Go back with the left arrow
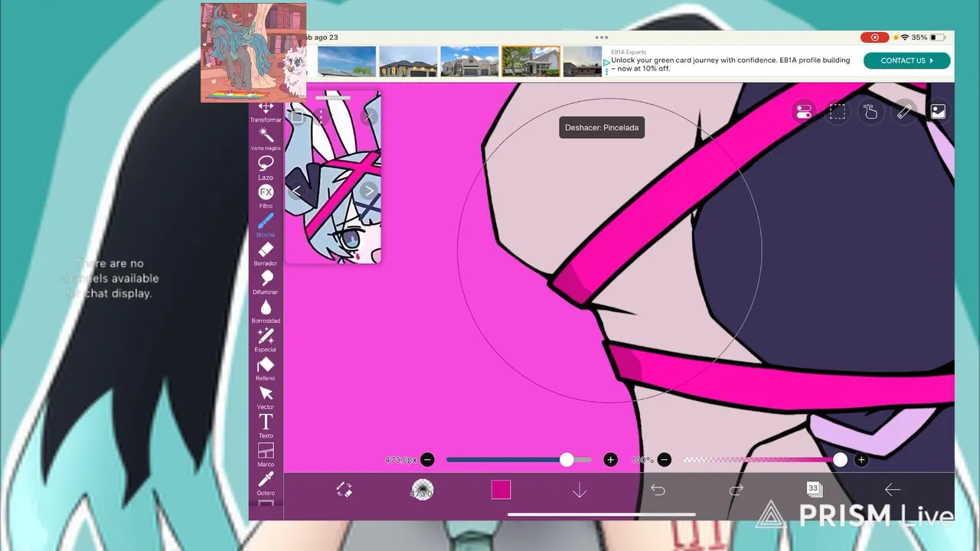980x551 pixels. (x=893, y=490)
